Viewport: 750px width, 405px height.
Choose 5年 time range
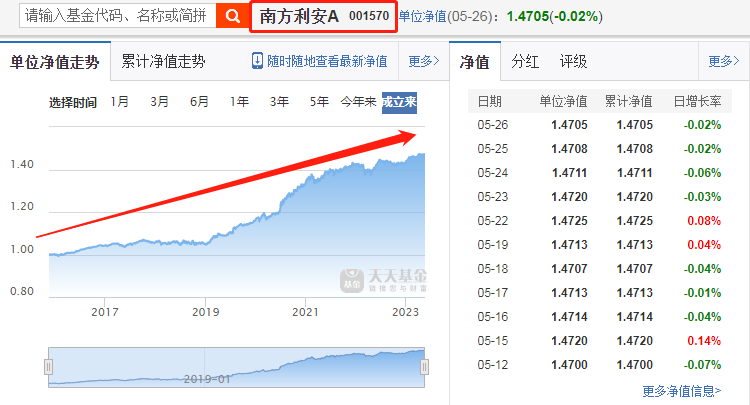[x=319, y=102]
